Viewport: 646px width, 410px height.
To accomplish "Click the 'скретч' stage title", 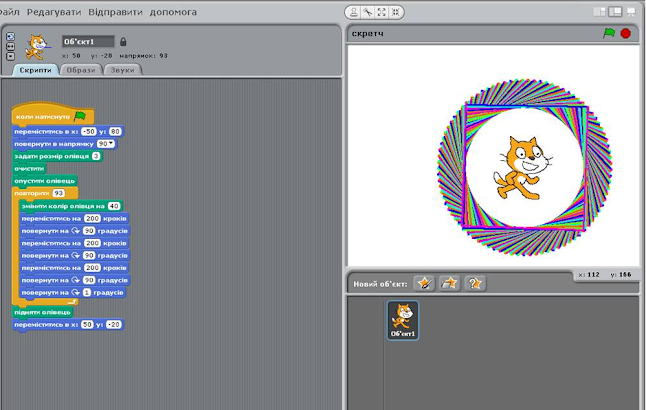I will [367, 33].
